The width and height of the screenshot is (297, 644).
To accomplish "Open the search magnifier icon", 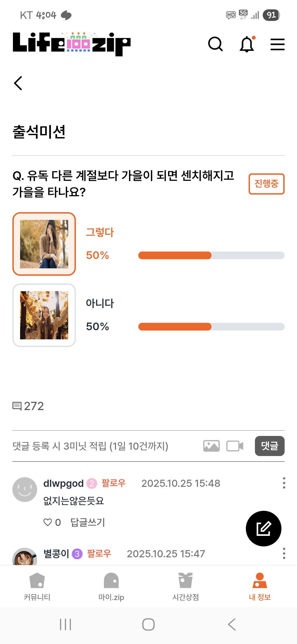I will pyautogui.click(x=215, y=44).
